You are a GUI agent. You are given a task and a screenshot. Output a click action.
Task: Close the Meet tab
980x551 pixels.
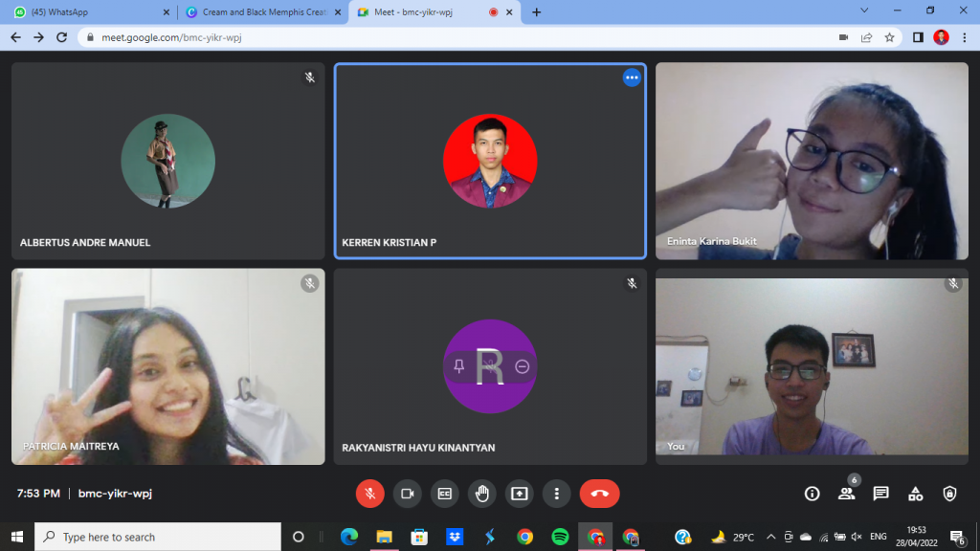509,11
